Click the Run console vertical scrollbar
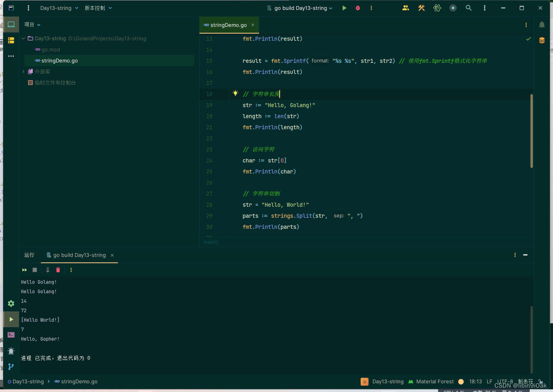The image size is (553, 392). tap(532, 339)
